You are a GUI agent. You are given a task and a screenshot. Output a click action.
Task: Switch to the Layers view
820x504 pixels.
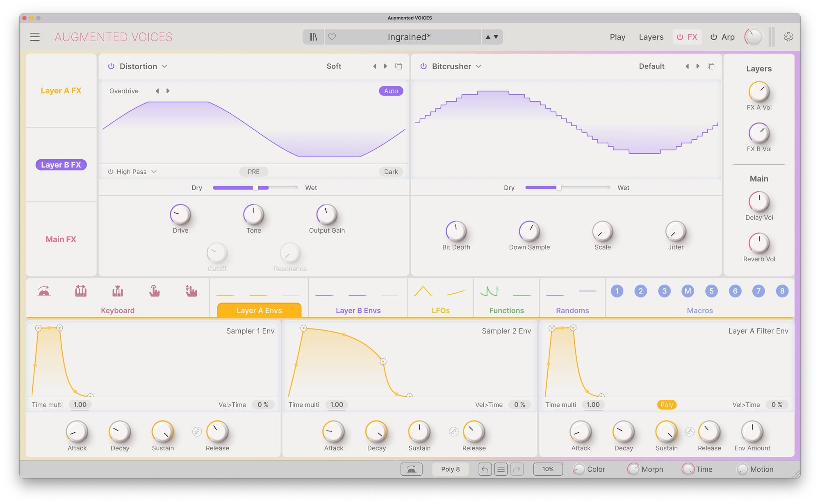(651, 37)
